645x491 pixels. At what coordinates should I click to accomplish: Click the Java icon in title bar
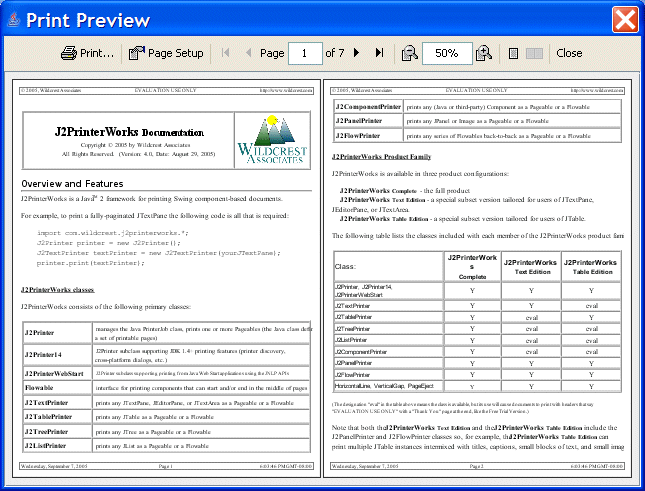[x=14, y=19]
